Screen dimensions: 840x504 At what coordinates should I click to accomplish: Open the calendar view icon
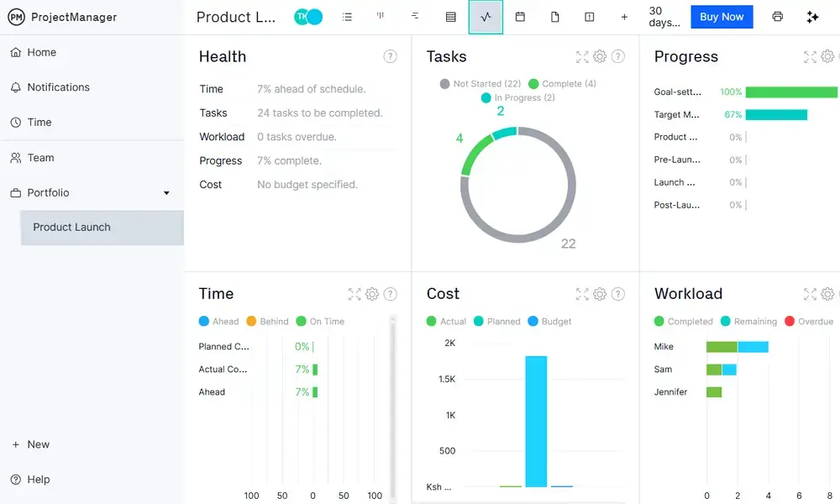coord(520,17)
